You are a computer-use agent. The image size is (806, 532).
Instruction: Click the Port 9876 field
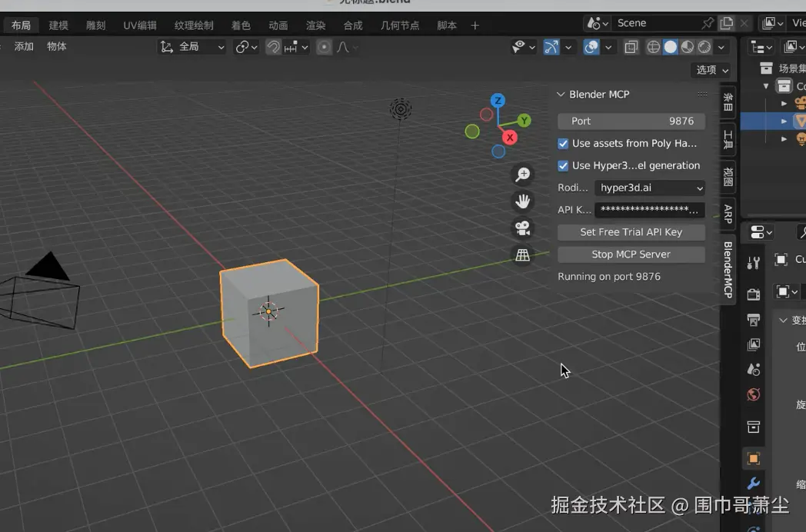(631, 121)
